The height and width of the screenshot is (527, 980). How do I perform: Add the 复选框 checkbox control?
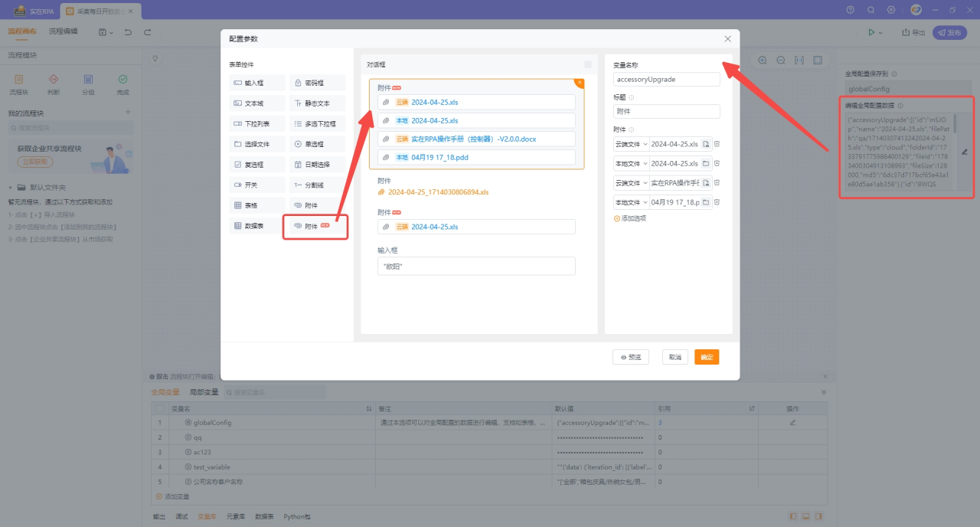[x=256, y=165]
